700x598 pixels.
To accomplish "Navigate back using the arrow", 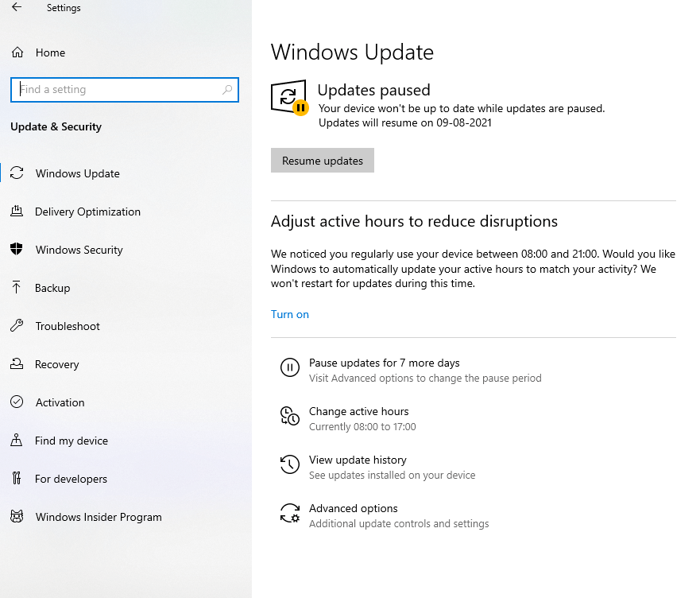I will click(16, 7).
